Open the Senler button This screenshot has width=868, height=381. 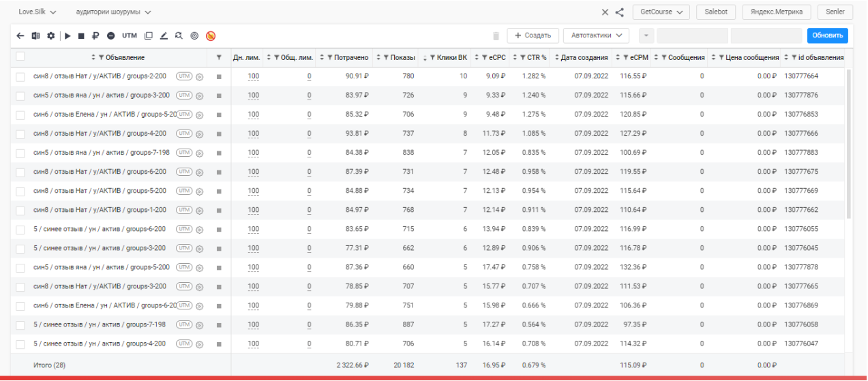coord(835,12)
